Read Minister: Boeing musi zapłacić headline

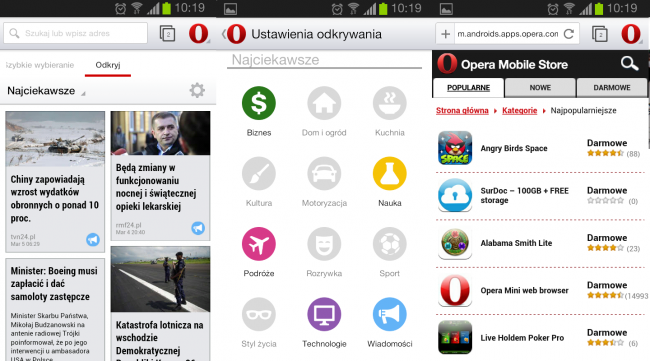[54, 283]
